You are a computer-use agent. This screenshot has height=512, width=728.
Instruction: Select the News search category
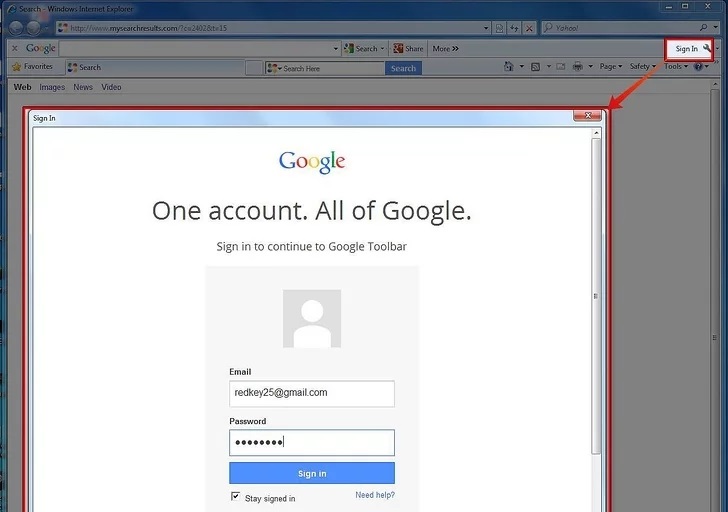[83, 87]
